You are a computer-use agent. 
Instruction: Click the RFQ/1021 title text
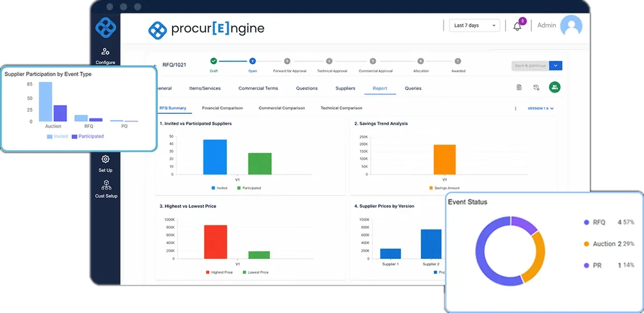[173, 65]
